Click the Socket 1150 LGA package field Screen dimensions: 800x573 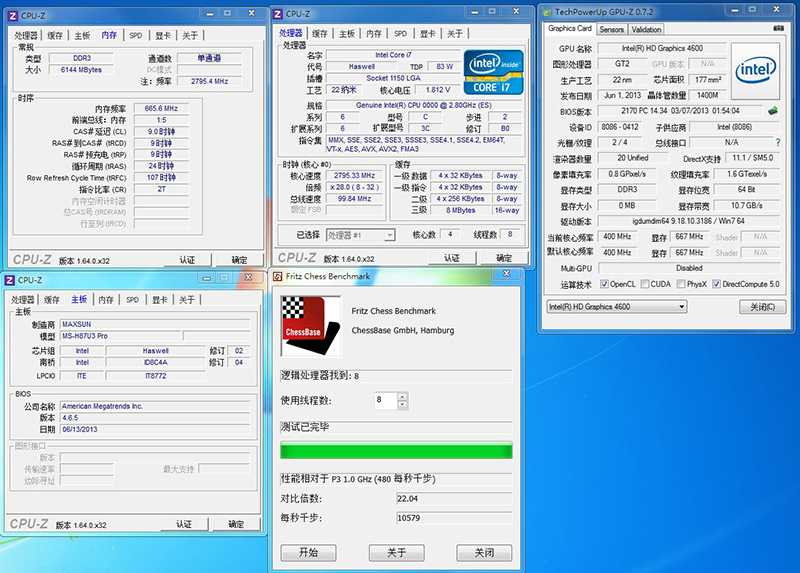coord(393,78)
